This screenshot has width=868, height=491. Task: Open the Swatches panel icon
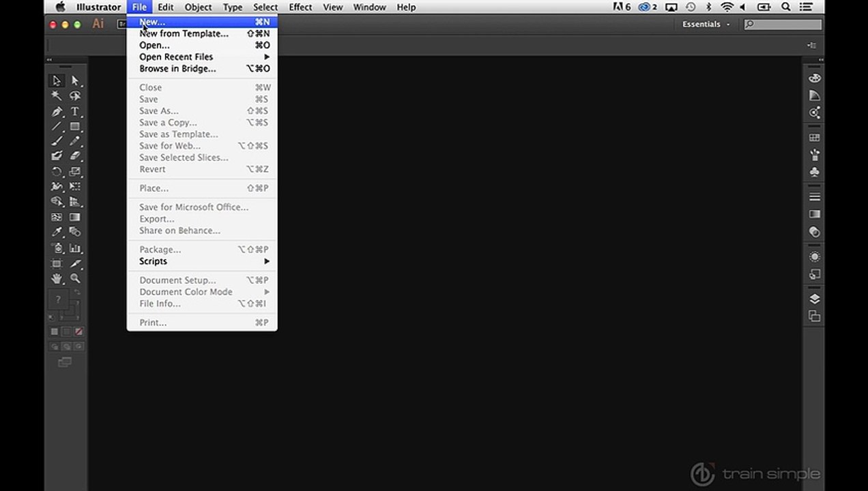pyautogui.click(x=814, y=138)
